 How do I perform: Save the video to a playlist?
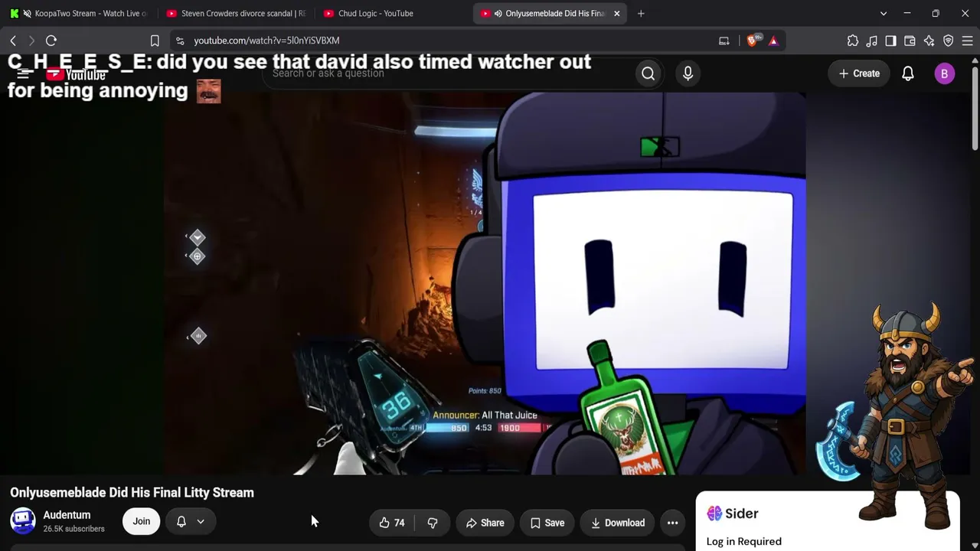click(547, 523)
